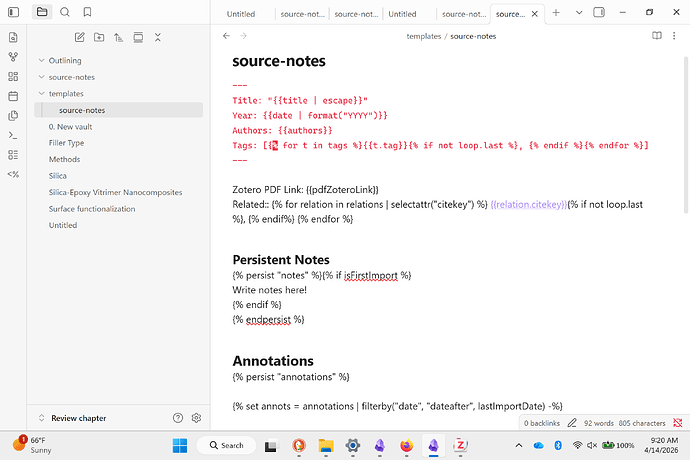Open the search magnifier icon in sidebar

[x=65, y=12]
